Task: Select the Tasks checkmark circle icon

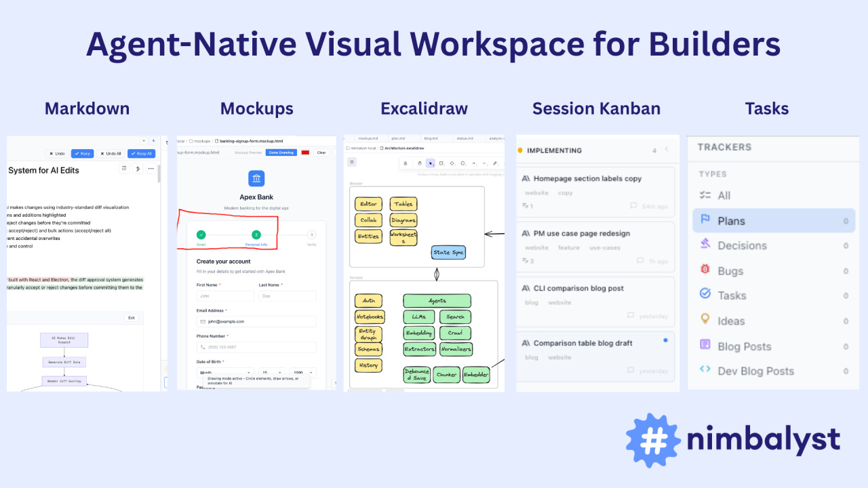Action: (705, 294)
